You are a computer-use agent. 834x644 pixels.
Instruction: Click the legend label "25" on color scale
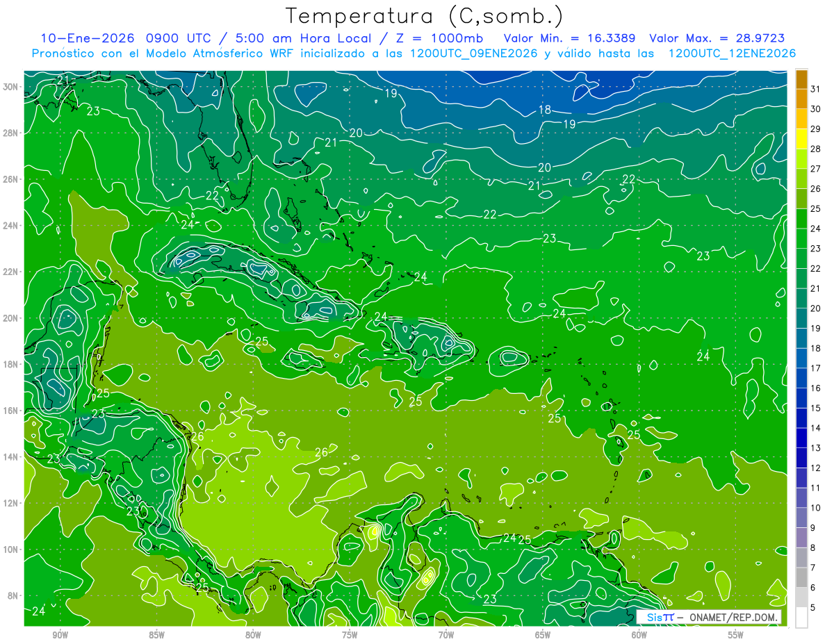coord(816,208)
